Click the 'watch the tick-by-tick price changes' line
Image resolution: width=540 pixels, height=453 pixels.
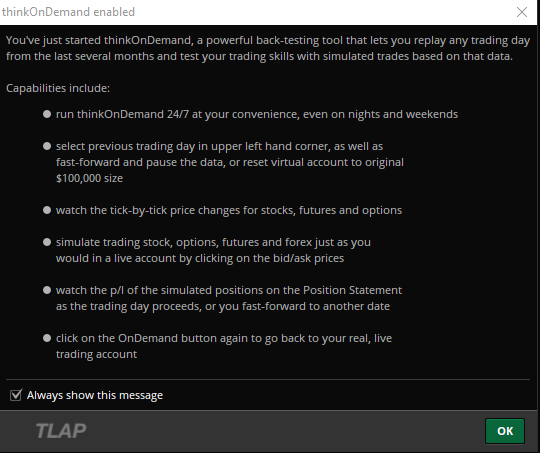tap(229, 210)
